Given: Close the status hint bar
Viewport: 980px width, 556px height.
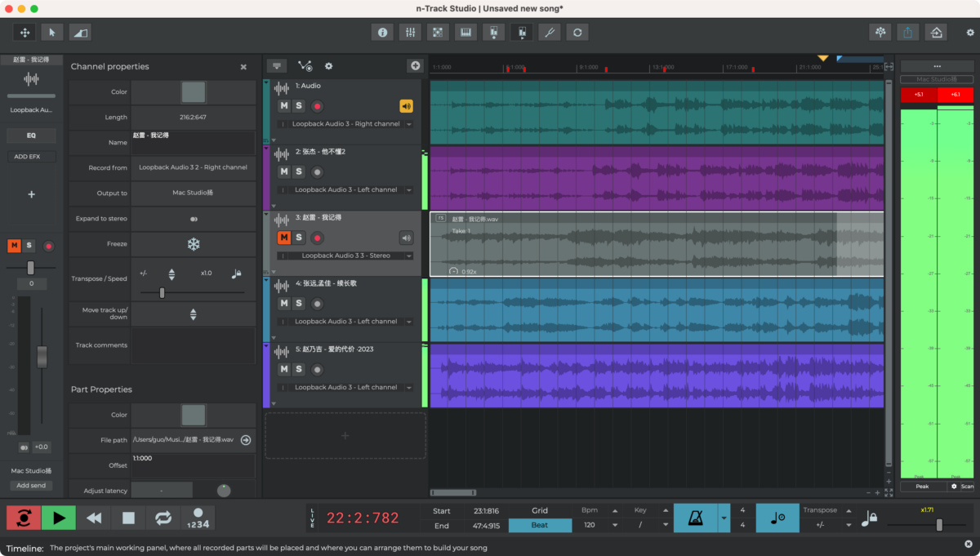Looking at the screenshot, I should pyautogui.click(x=969, y=544).
